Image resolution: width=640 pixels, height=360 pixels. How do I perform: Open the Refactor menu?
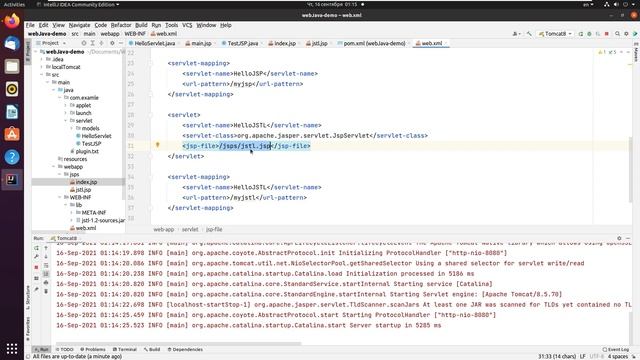121,25
